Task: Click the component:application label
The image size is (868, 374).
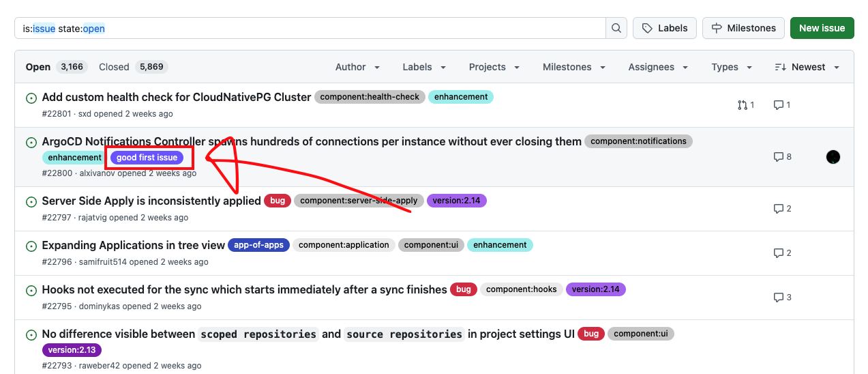Action: [344, 245]
